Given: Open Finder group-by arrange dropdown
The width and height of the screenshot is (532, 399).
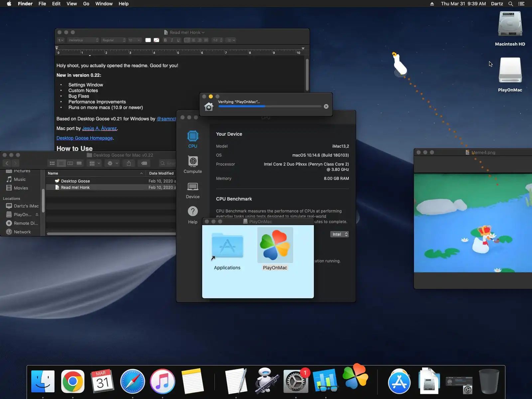Looking at the screenshot, I should [95, 163].
